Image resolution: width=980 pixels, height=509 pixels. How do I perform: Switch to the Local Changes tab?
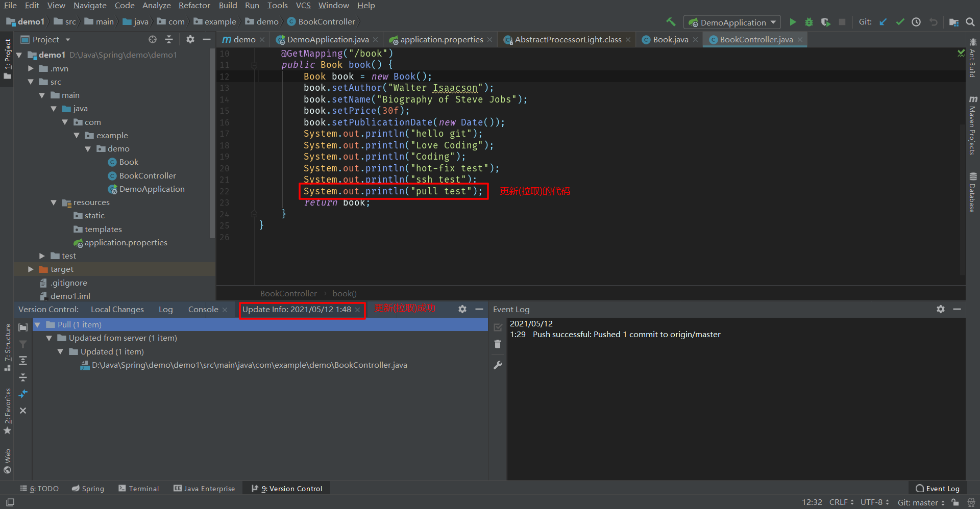click(117, 309)
